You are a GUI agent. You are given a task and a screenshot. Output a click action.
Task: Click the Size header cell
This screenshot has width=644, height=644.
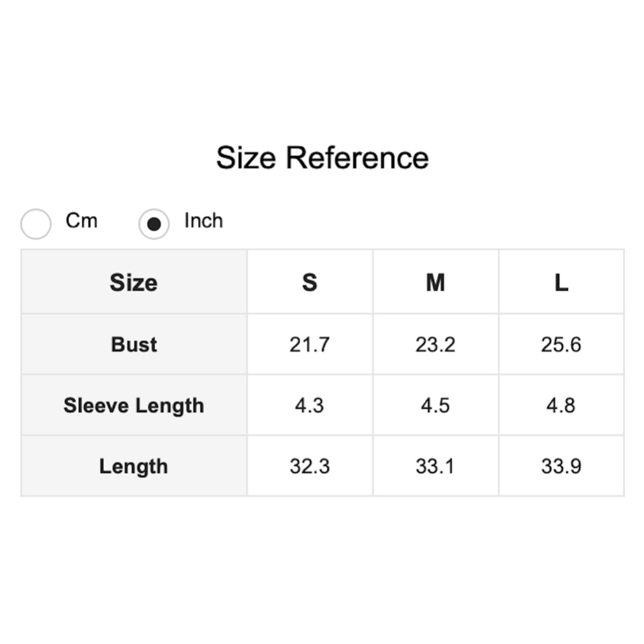click(x=133, y=282)
